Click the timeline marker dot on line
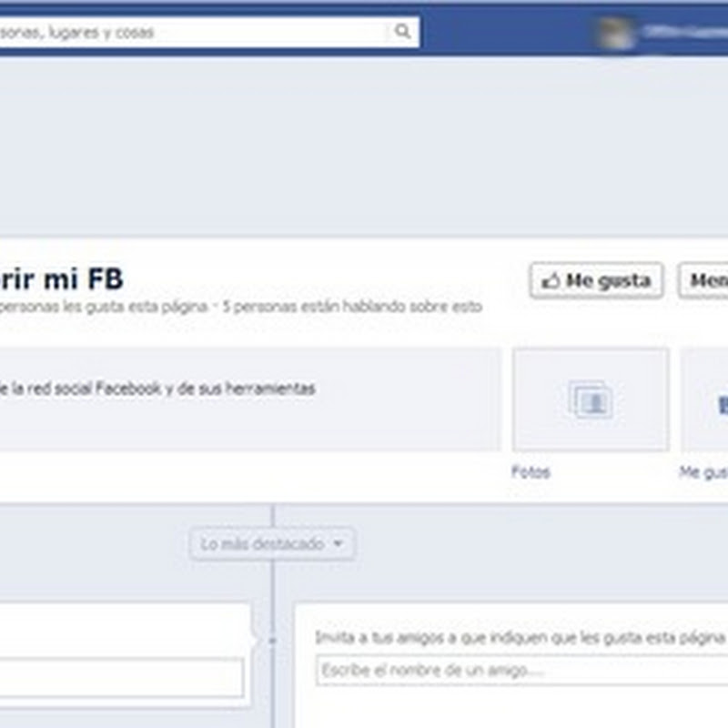728x728 pixels. [x=272, y=641]
